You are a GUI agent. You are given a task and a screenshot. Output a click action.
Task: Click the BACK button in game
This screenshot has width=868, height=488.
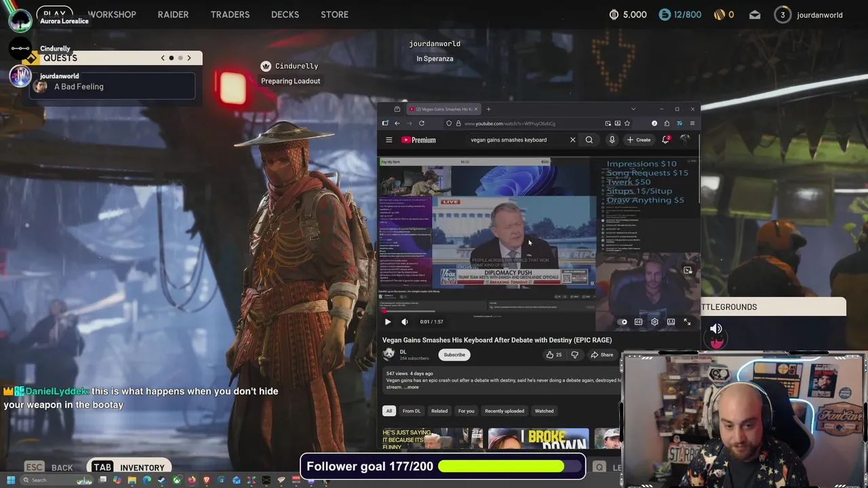49,467
